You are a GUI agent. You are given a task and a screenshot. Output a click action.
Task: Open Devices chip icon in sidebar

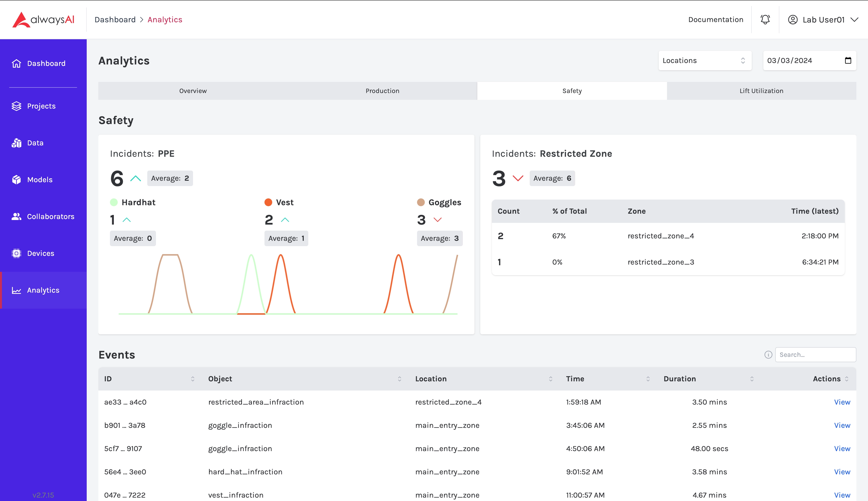tap(16, 253)
